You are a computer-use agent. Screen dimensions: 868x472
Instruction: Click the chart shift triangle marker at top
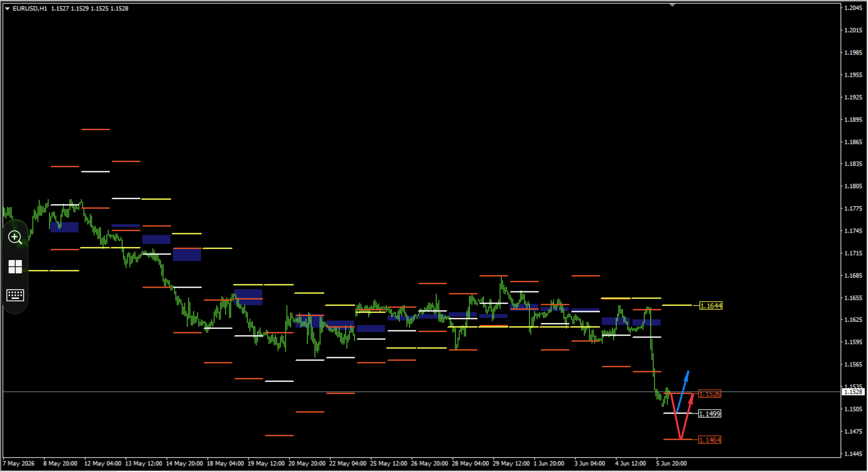pyautogui.click(x=672, y=5)
